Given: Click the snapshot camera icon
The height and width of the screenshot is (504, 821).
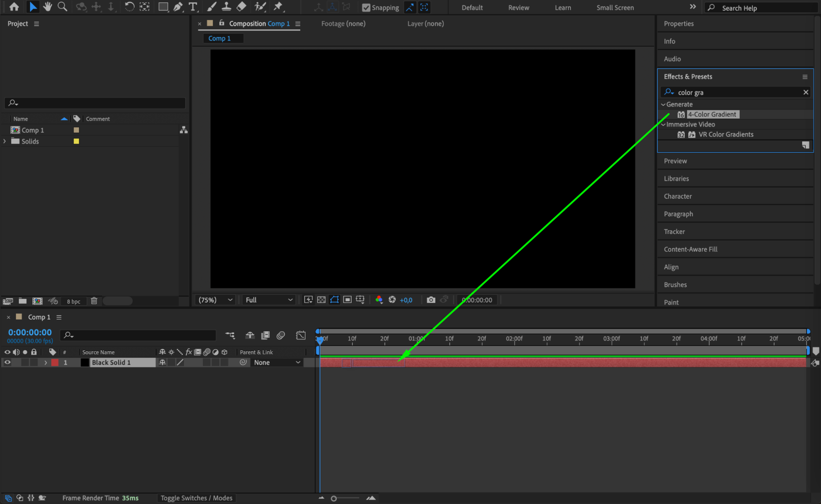Looking at the screenshot, I should (x=430, y=300).
